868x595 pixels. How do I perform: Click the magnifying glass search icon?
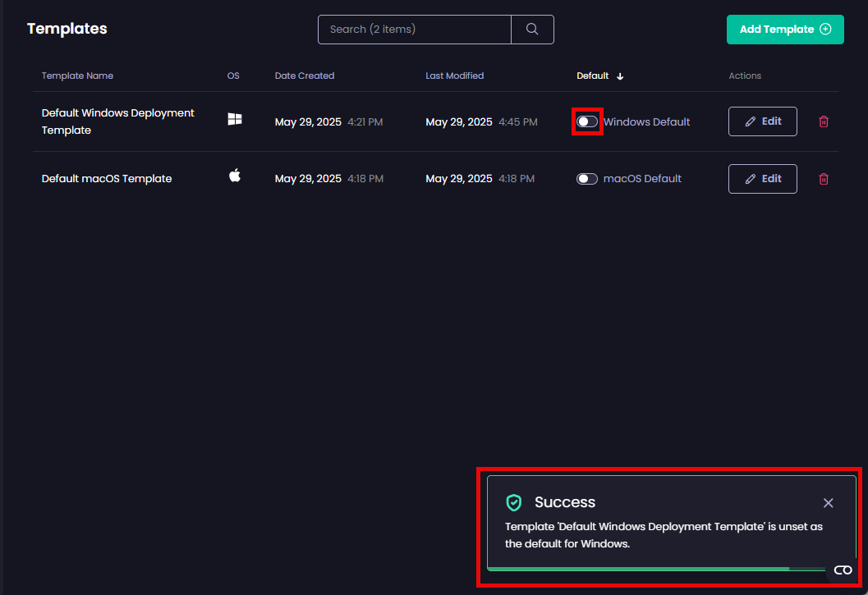[x=532, y=30]
